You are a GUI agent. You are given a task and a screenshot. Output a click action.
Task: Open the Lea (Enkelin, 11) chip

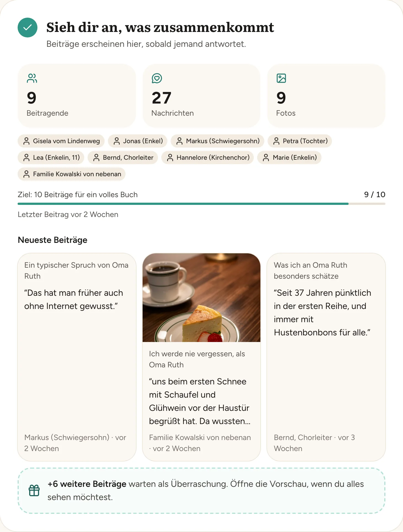pyautogui.click(x=51, y=158)
